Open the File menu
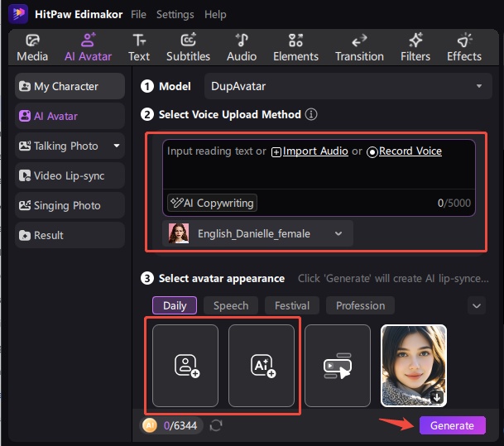The height and width of the screenshot is (446, 504). [138, 14]
